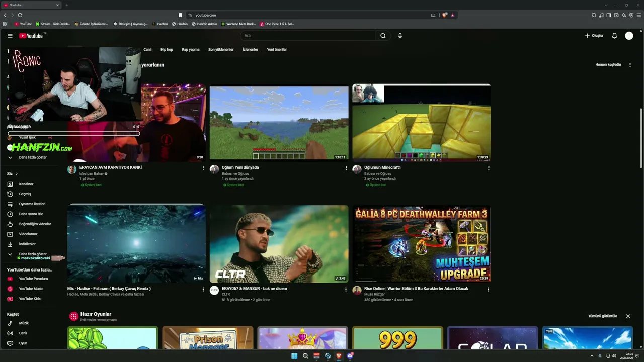
Task: Select the Son yüklenenler filter chip
Action: 221,50
